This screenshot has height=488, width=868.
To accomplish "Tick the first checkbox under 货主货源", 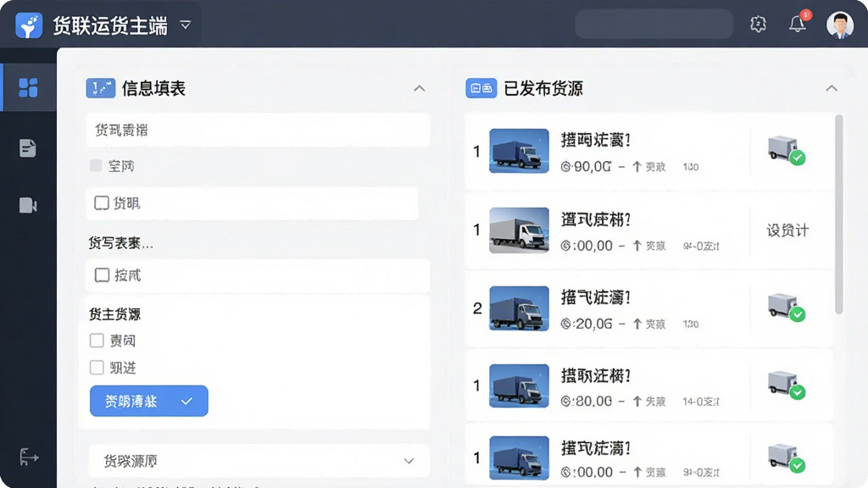I will pos(97,341).
